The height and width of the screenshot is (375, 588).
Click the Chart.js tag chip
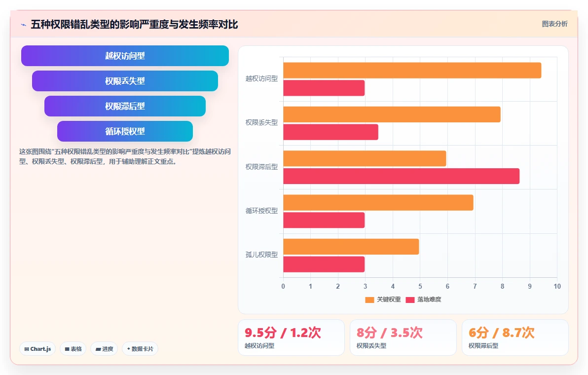click(x=37, y=349)
